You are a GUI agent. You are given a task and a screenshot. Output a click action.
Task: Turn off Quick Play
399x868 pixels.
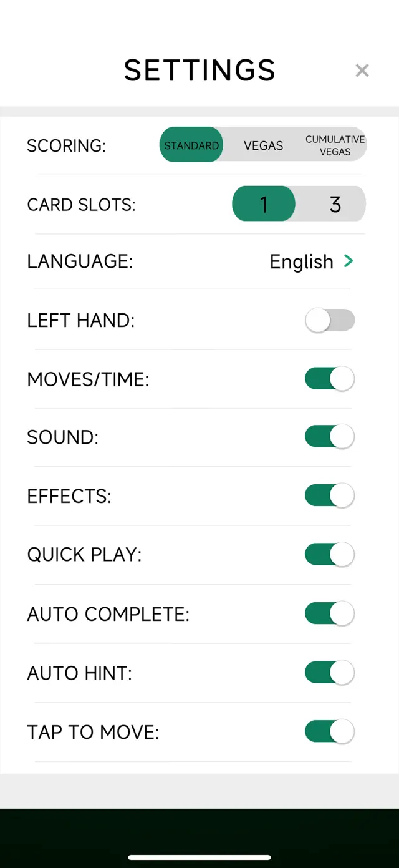point(330,554)
